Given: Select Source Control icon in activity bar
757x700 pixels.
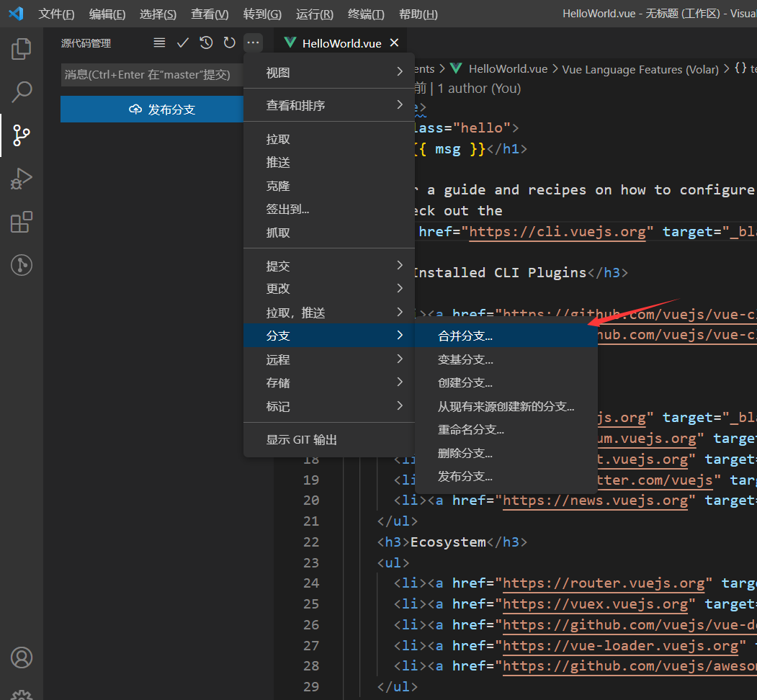Looking at the screenshot, I should [x=21, y=135].
